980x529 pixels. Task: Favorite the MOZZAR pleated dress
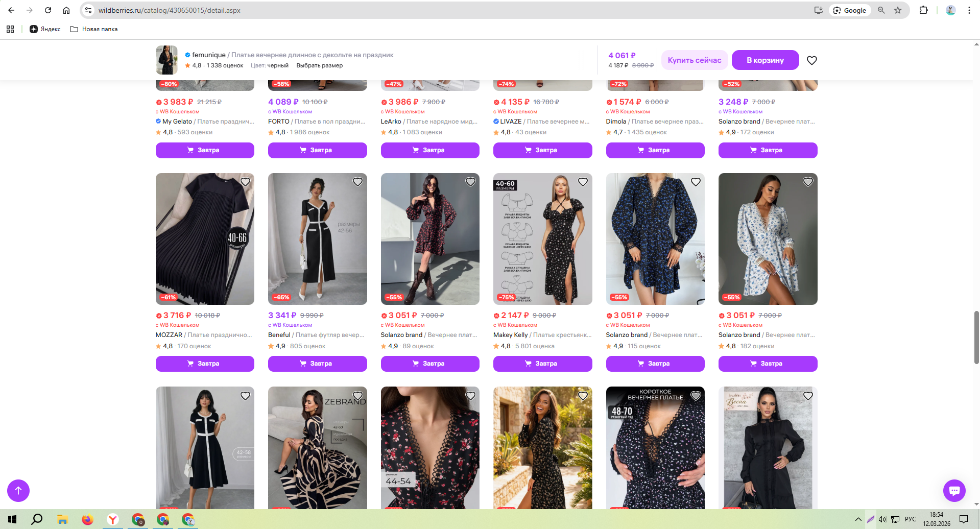click(x=245, y=182)
